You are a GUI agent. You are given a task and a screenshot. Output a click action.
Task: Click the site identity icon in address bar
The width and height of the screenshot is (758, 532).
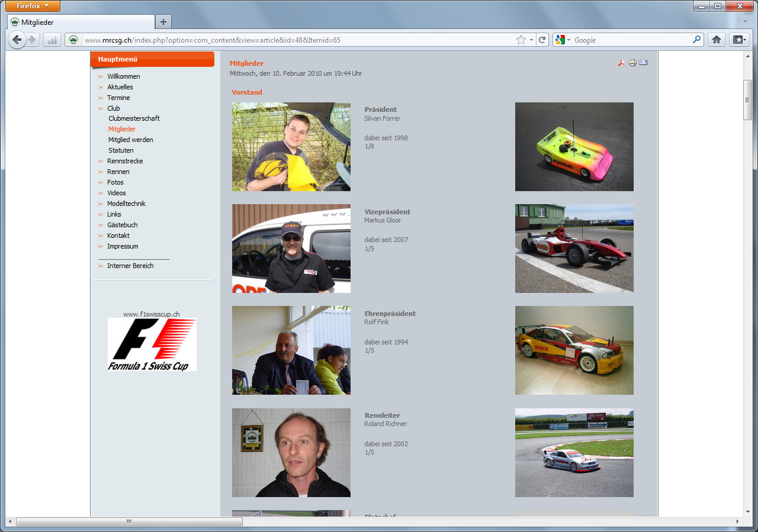(x=73, y=40)
